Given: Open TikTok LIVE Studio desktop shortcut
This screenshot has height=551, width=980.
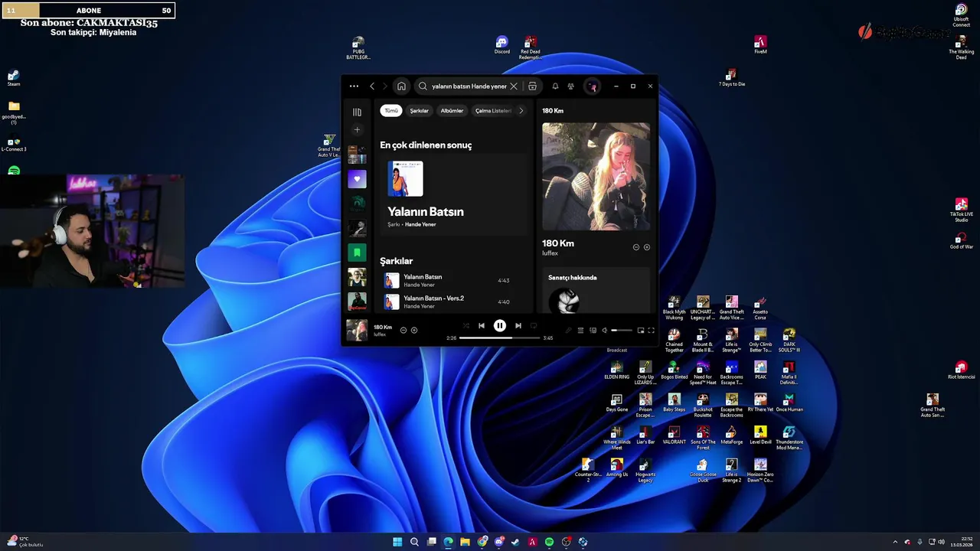Looking at the screenshot, I should 961,210.
